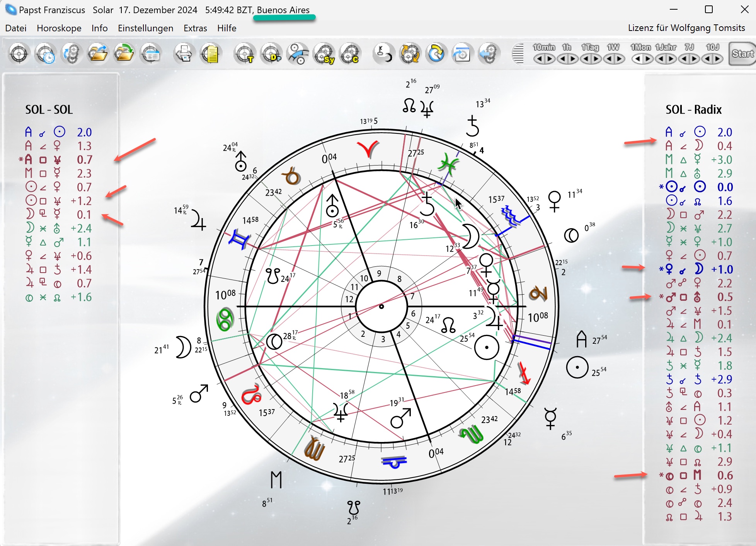
Task: Click the composite 'C' chart icon
Action: click(x=351, y=53)
